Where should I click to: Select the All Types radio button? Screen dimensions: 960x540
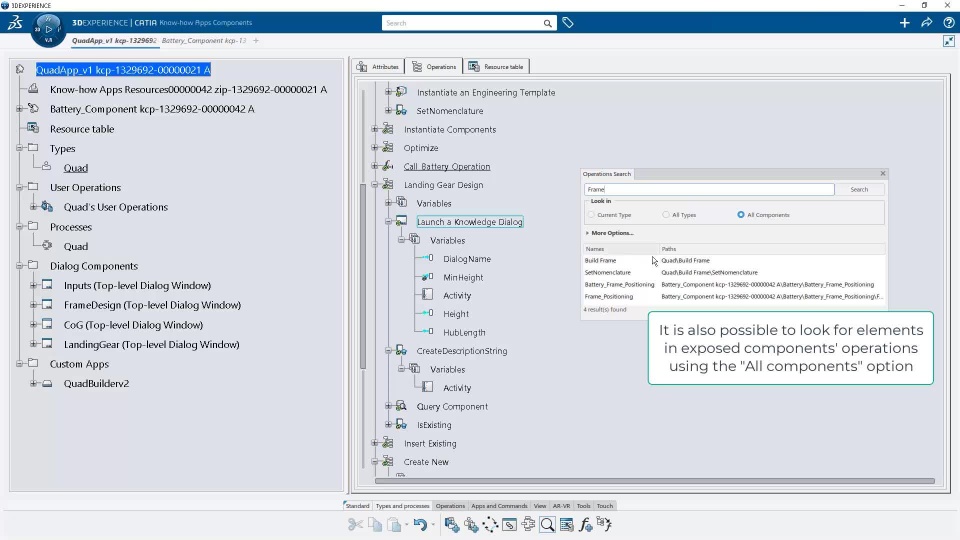666,215
